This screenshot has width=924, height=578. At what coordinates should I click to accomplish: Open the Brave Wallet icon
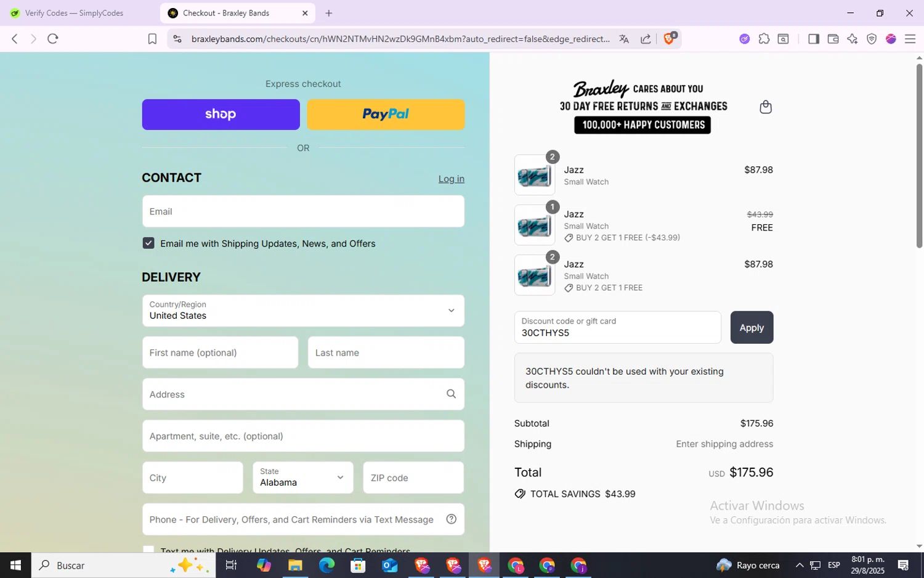(x=833, y=39)
